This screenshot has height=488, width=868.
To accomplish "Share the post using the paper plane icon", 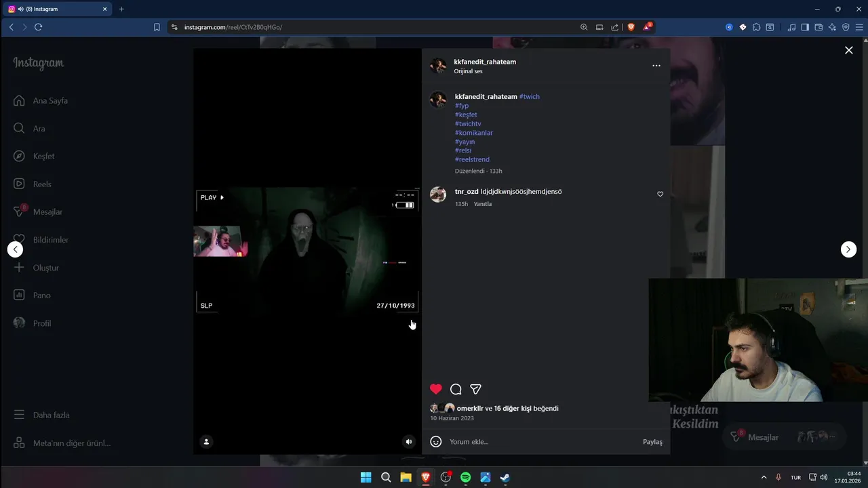I will point(476,389).
